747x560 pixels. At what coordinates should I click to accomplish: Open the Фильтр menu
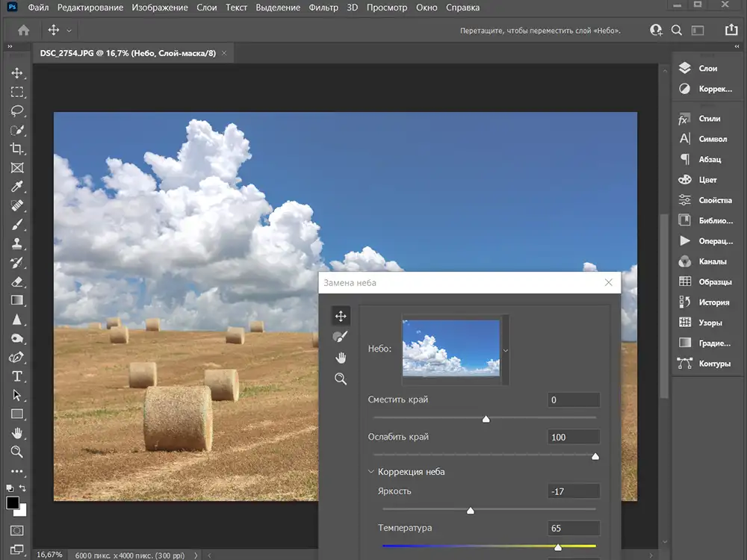pyautogui.click(x=323, y=7)
